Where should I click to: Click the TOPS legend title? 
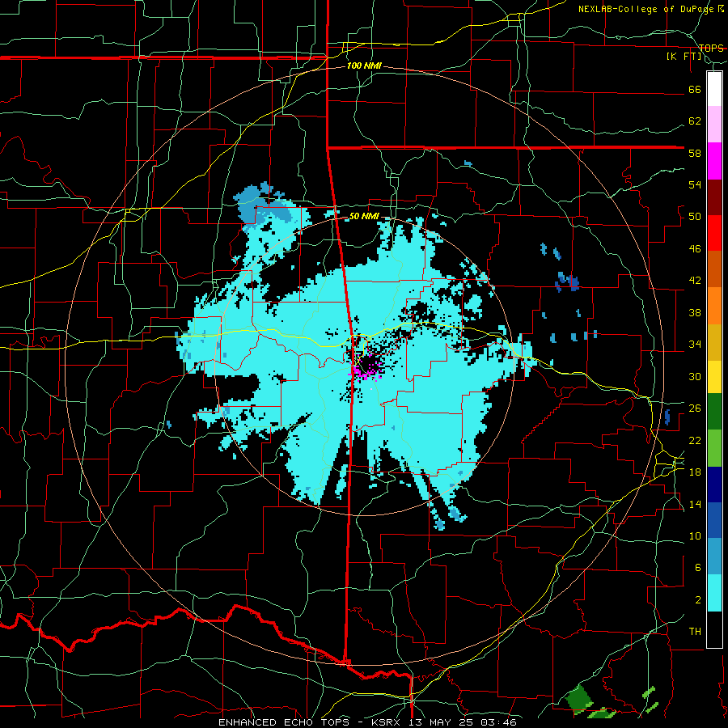711,48
